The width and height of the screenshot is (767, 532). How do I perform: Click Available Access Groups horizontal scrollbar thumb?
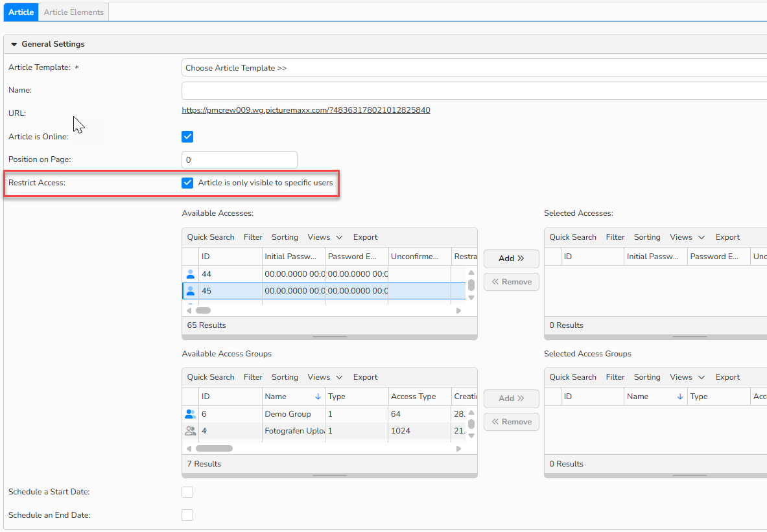coord(214,448)
